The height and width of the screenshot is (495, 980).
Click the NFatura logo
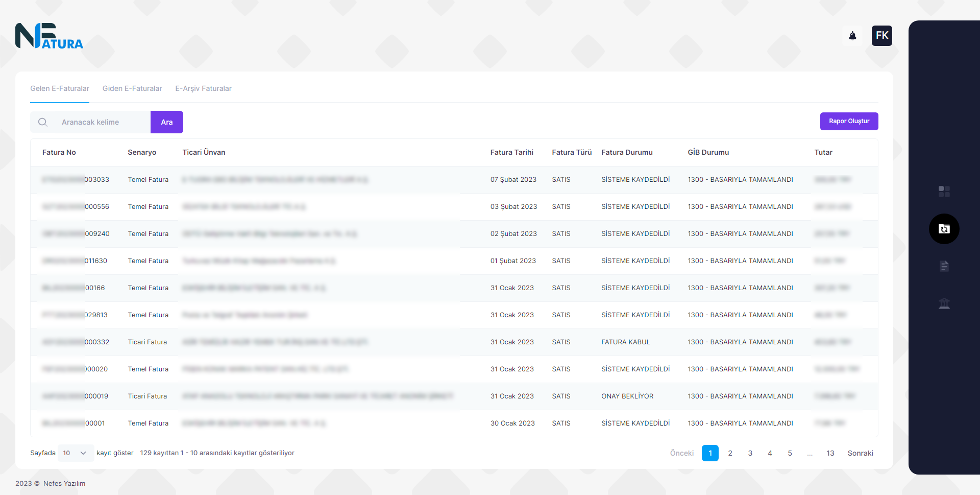pos(49,36)
